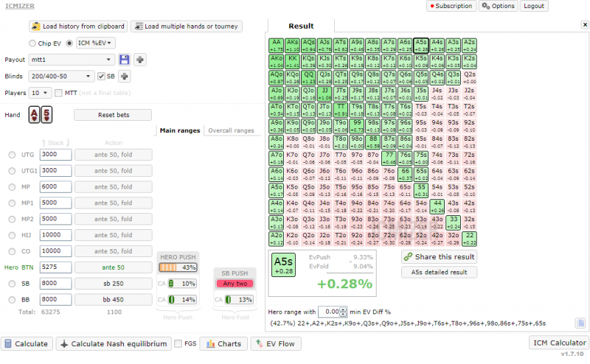The image size is (590, 364).
Task: Select the Chip EV radio button
Action: tap(32, 43)
